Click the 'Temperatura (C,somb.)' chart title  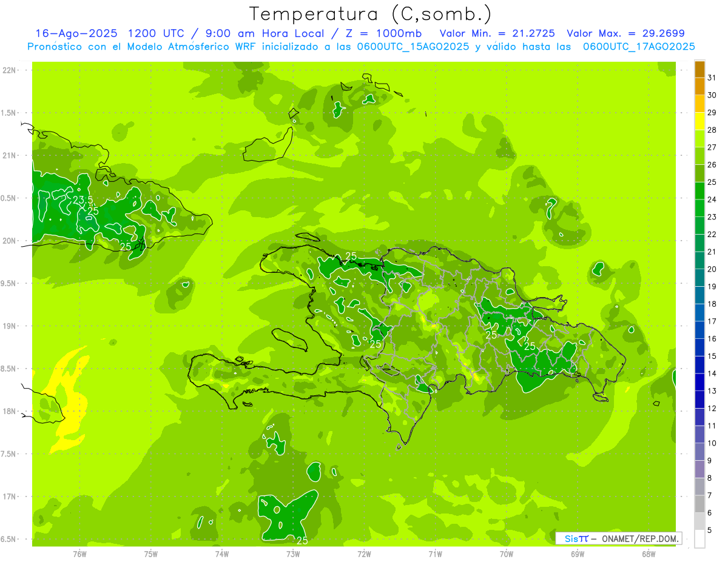(371, 14)
